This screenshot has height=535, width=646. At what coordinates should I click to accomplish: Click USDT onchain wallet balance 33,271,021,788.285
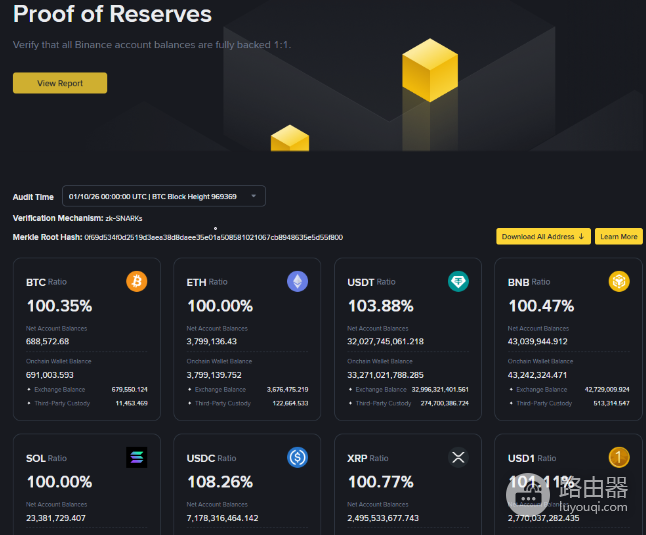[386, 375]
